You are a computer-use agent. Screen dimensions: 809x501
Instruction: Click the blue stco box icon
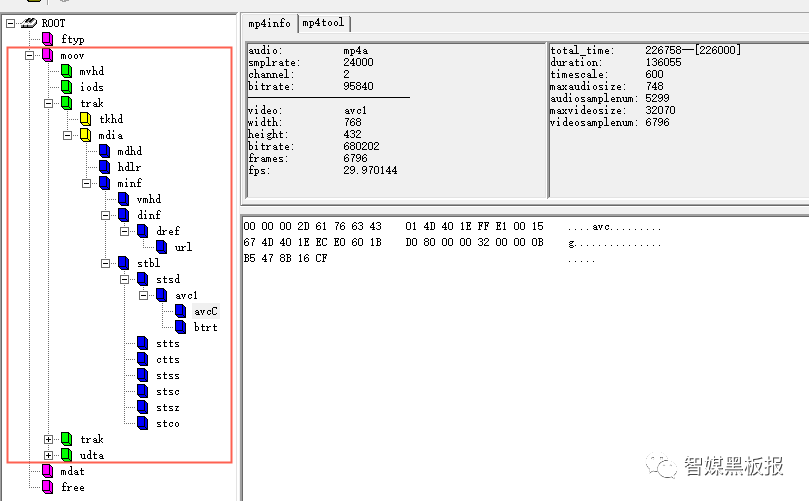point(143,423)
